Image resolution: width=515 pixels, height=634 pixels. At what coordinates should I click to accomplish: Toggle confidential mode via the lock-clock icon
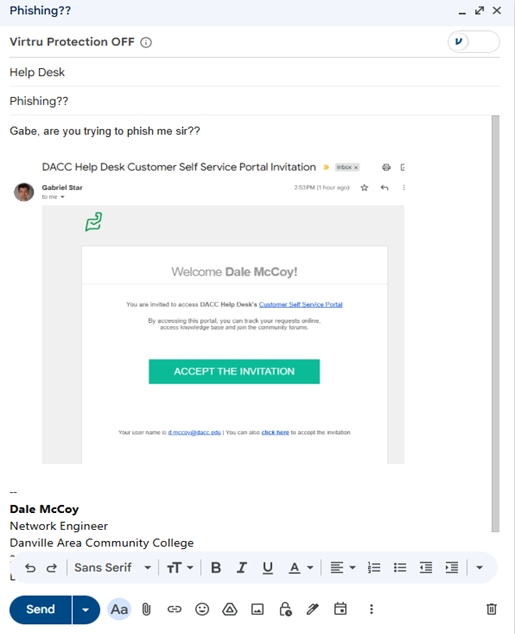(x=285, y=609)
